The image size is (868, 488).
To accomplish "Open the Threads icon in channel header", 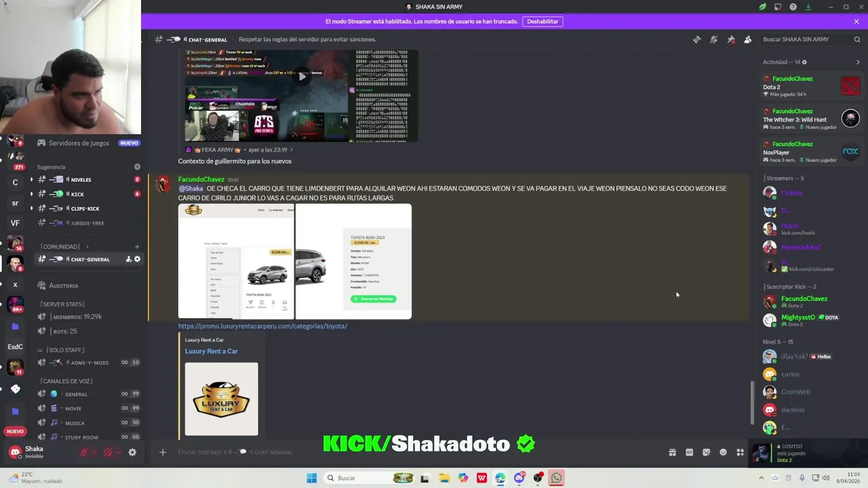I will pyautogui.click(x=696, y=39).
